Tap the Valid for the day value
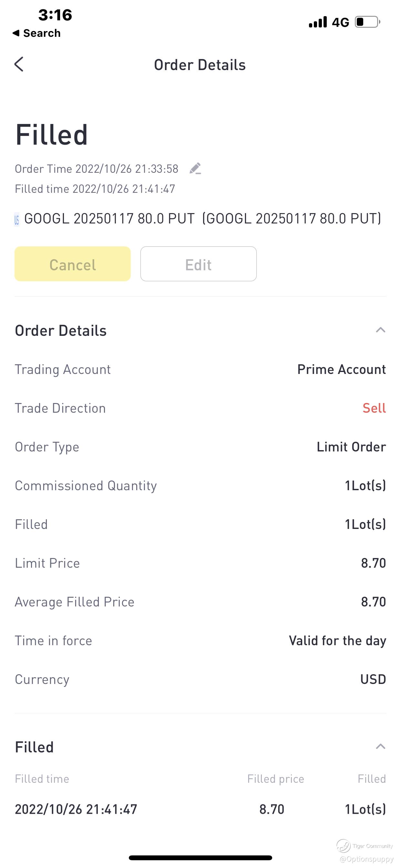 pos(337,641)
